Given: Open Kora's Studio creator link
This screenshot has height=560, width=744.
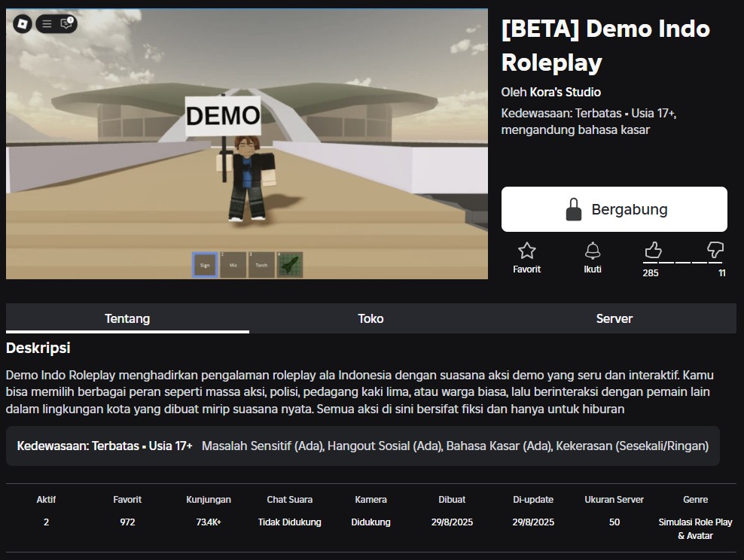Looking at the screenshot, I should point(565,92).
